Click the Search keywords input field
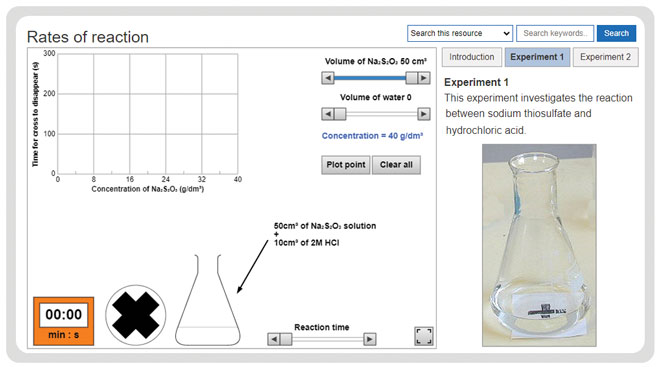Image resolution: width=660 pixels, height=367 pixels. tap(555, 33)
